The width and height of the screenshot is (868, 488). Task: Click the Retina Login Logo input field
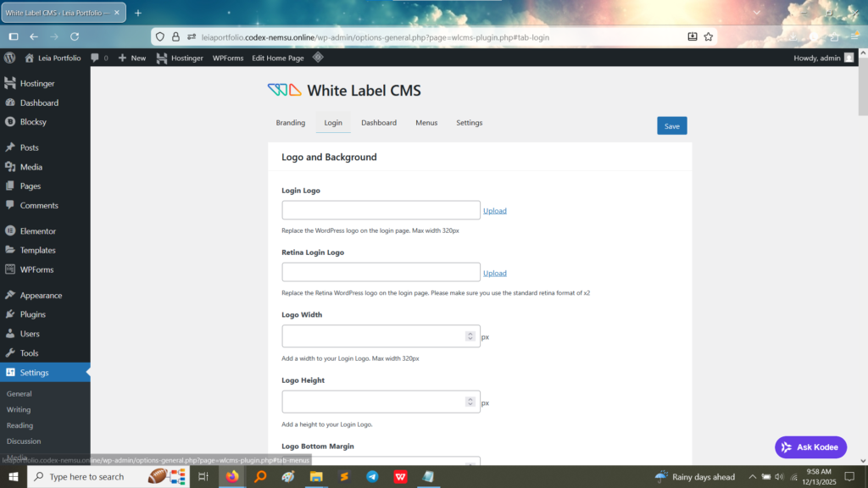tap(381, 272)
